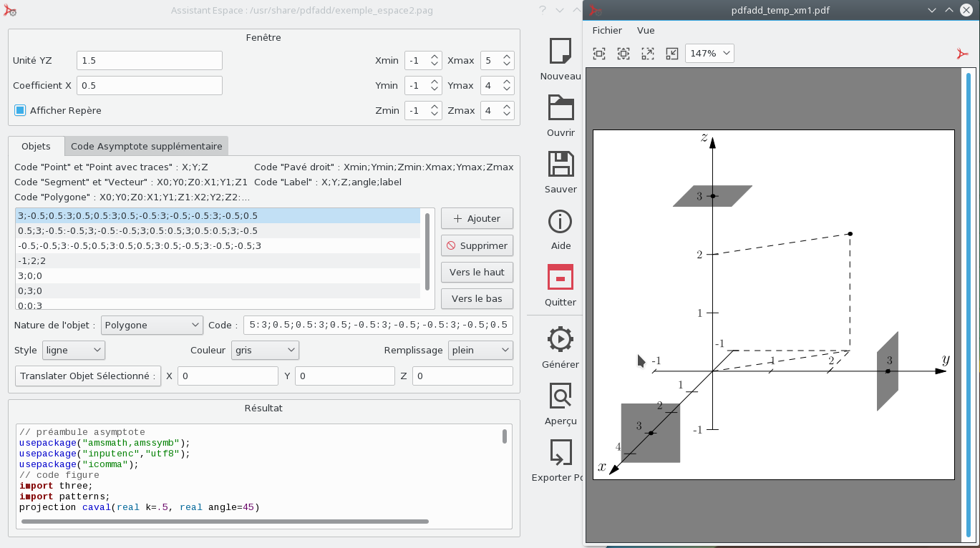Switch to the Code Asymptote supplémentaire tab
Viewport: 980px width, 548px height.
click(147, 146)
